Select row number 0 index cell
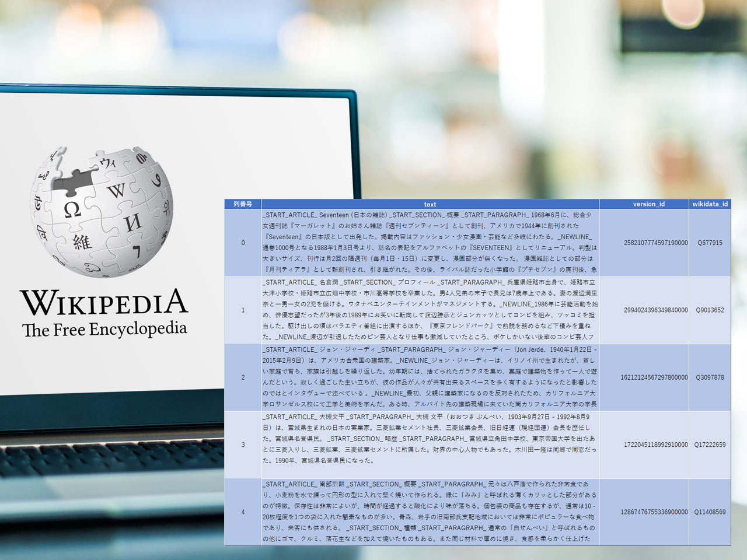The height and width of the screenshot is (560, 747). tap(243, 243)
